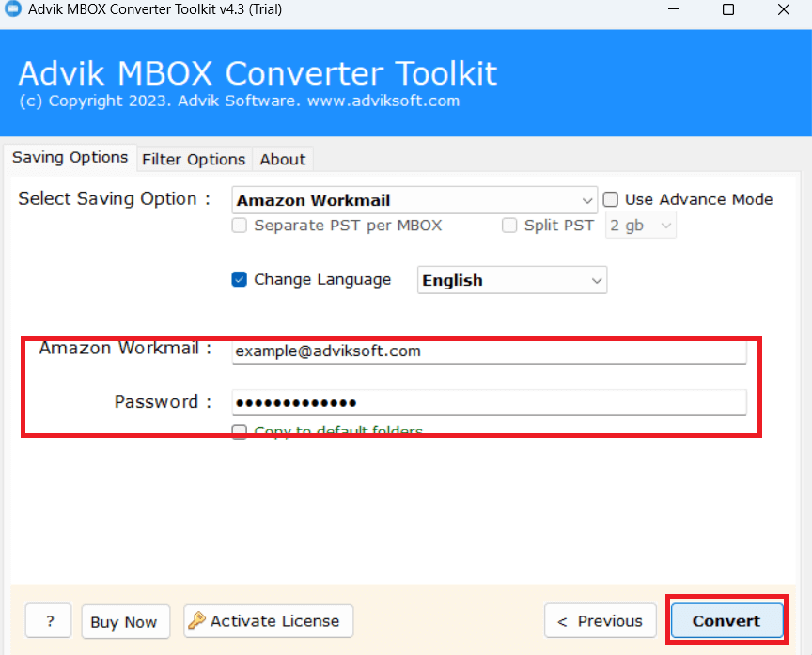Click the 'Amazon Workmail :' field label
The width and height of the screenshot is (812, 655).
click(125, 348)
